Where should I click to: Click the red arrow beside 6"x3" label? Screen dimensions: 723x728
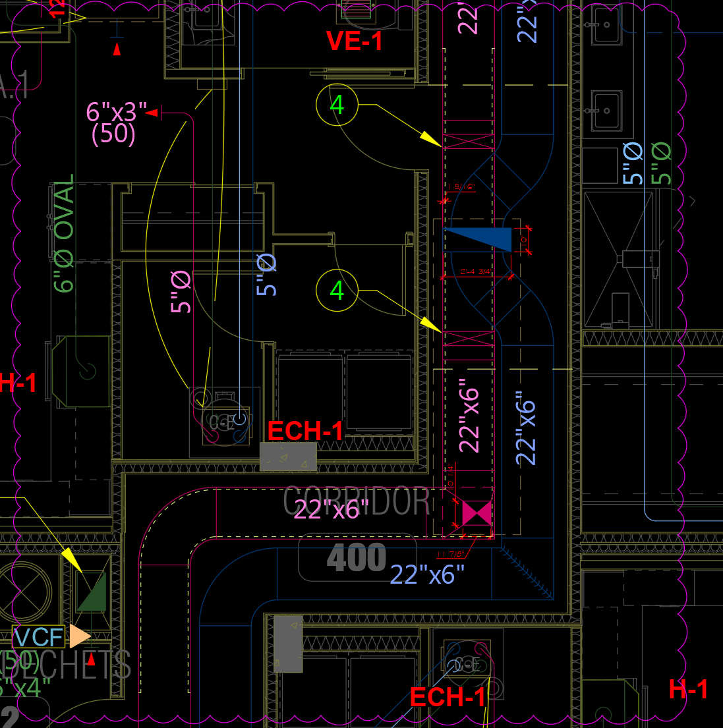(x=152, y=113)
